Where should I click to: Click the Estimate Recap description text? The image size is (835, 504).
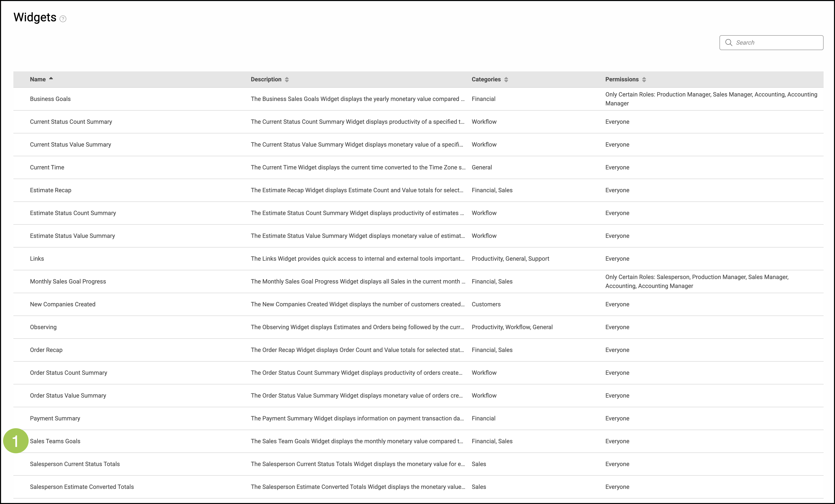click(x=357, y=190)
